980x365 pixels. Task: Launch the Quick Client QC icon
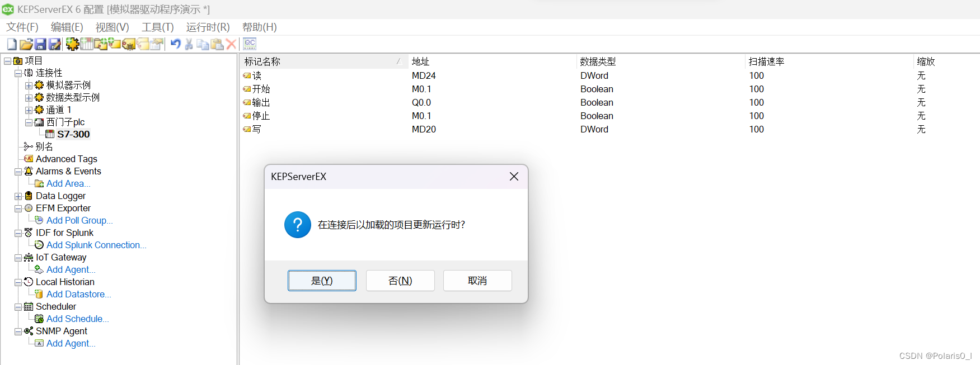click(x=250, y=44)
